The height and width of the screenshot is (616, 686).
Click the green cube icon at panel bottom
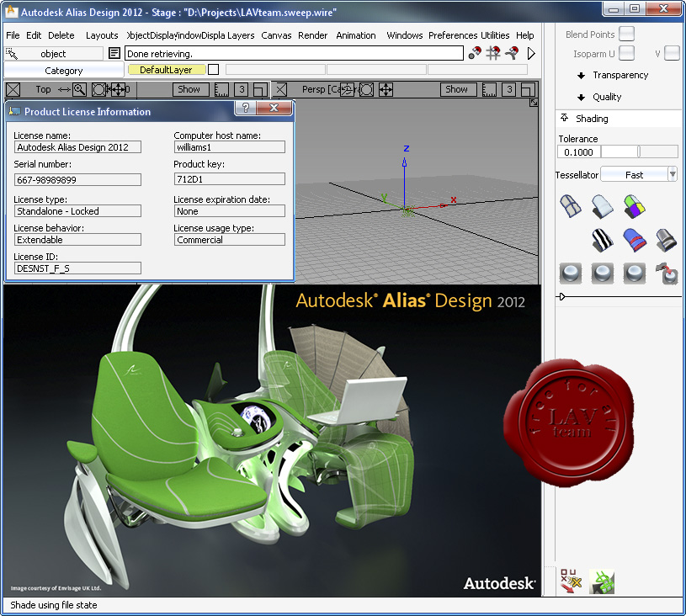pos(602,581)
